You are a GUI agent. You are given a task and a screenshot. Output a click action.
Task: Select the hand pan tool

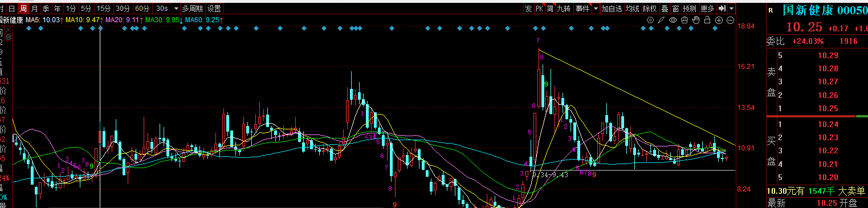(695, 20)
